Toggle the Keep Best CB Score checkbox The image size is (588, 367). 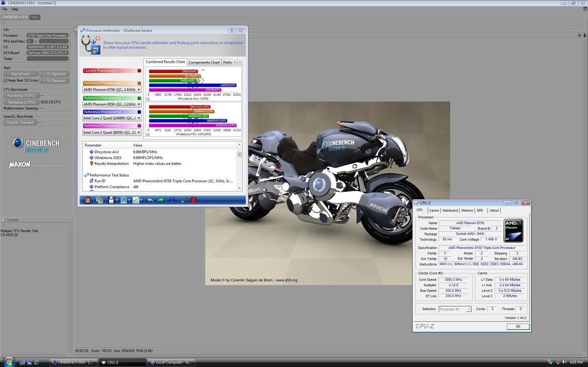5,80
